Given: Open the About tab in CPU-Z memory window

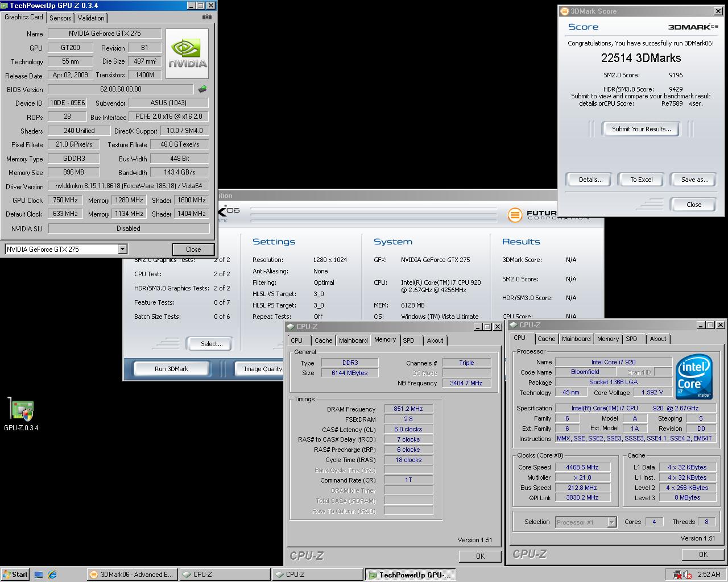Looking at the screenshot, I should tap(435, 340).
